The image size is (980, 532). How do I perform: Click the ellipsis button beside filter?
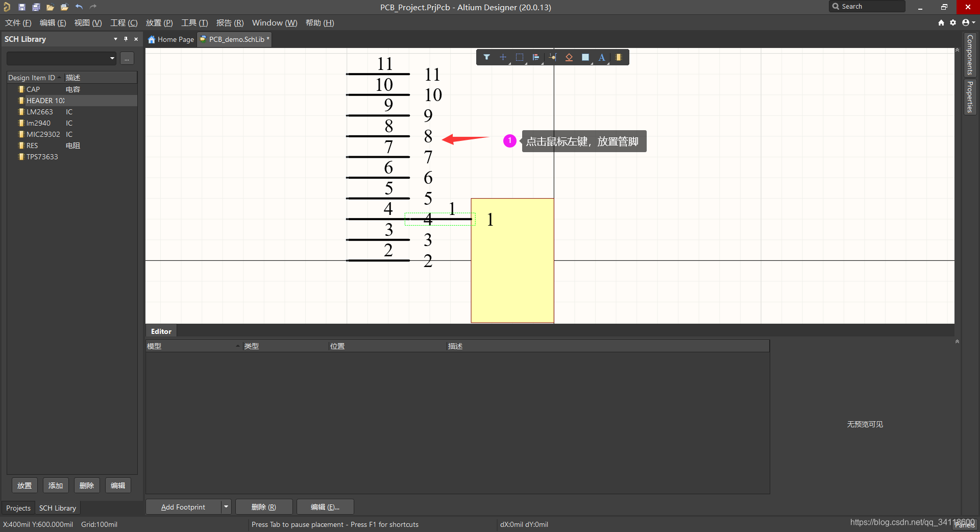click(127, 58)
